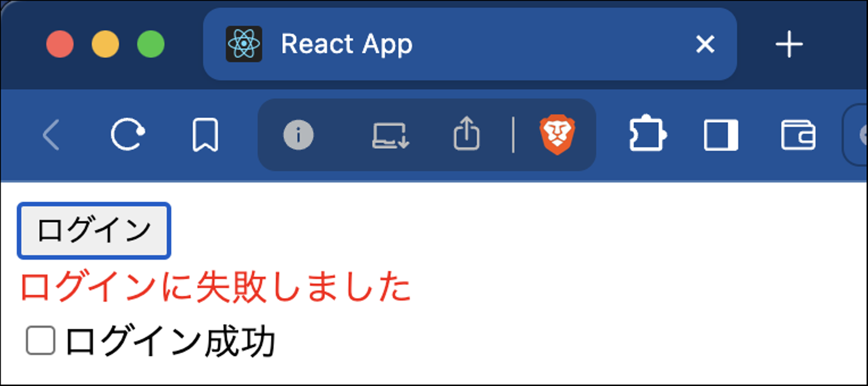Reload the page with the refresh icon
This screenshot has height=386, width=868.
pos(128,135)
